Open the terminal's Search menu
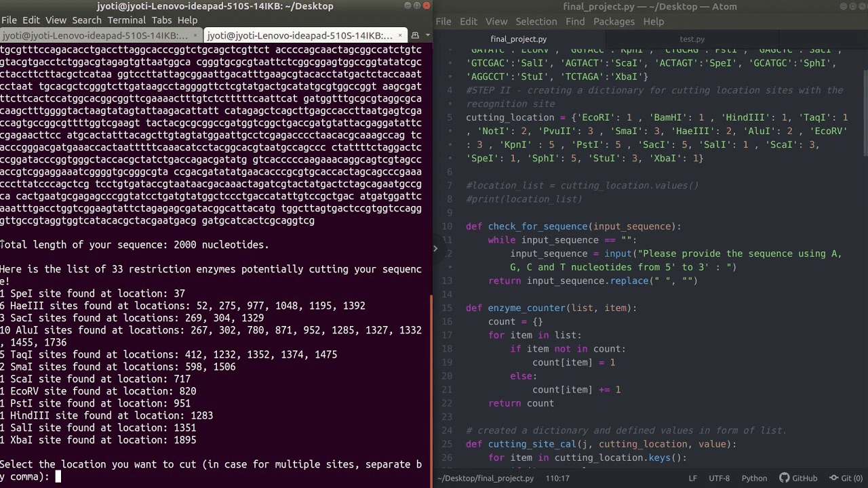 click(87, 20)
